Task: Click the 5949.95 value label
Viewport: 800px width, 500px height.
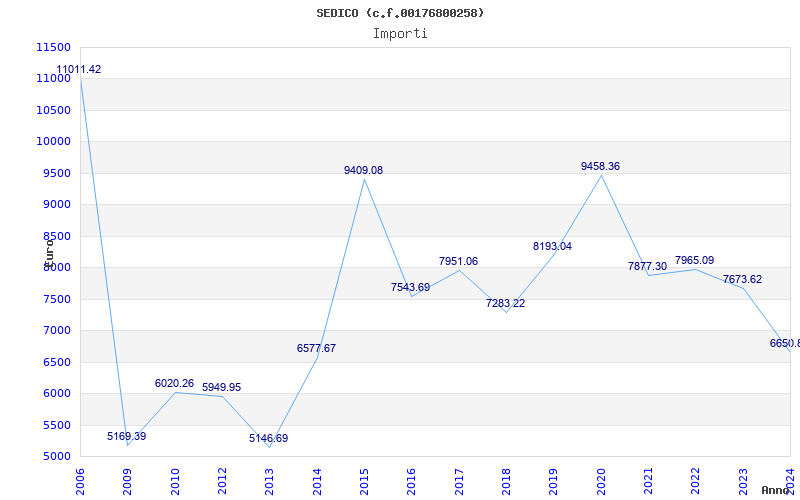Action: pos(221,387)
